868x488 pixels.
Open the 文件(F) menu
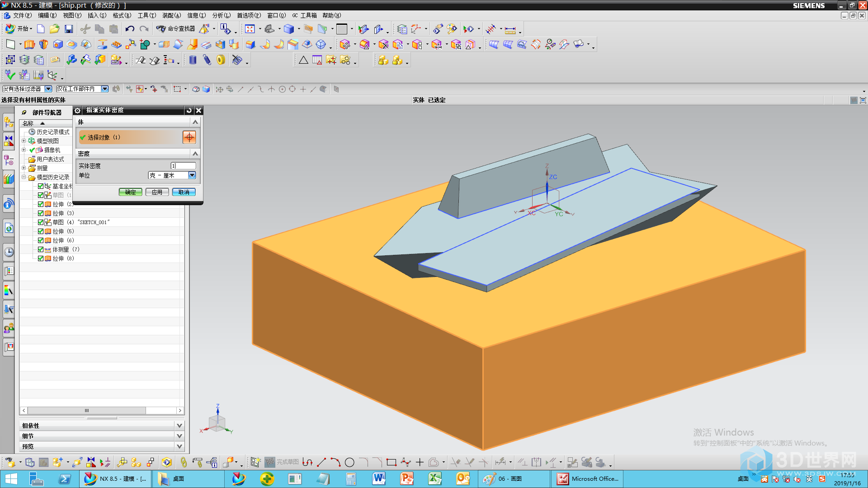[22, 15]
